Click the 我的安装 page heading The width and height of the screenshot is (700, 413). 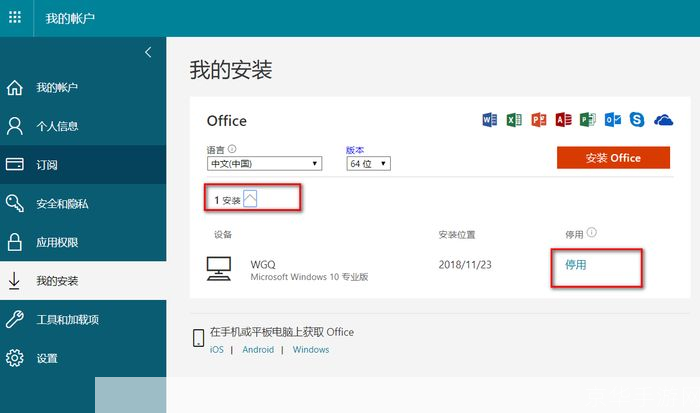tap(231, 70)
